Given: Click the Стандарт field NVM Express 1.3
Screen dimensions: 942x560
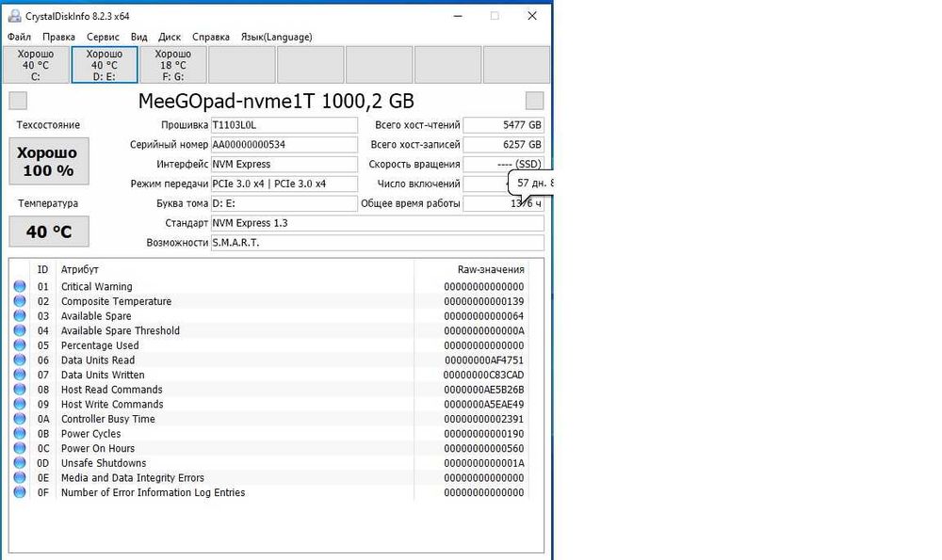Looking at the screenshot, I should tap(378, 223).
